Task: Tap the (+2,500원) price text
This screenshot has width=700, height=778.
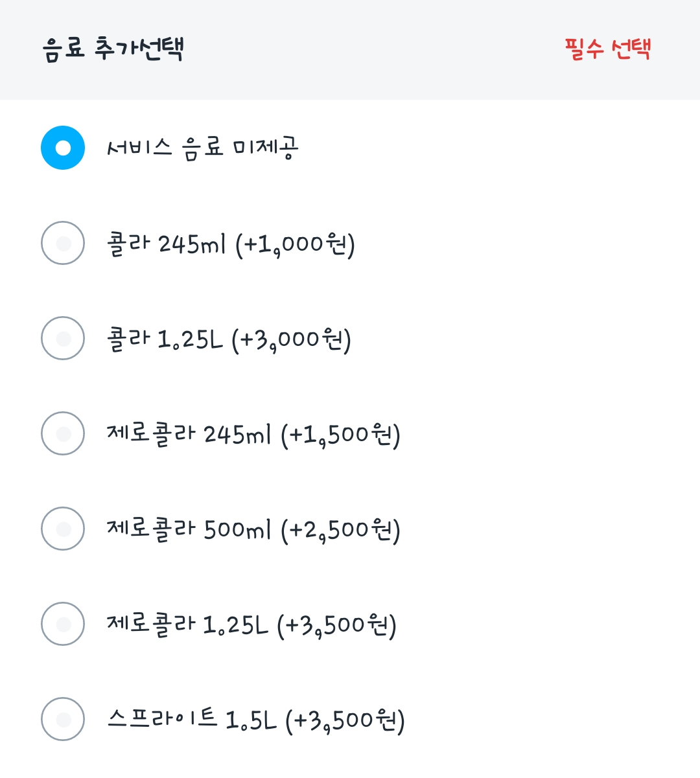Action: (x=340, y=530)
